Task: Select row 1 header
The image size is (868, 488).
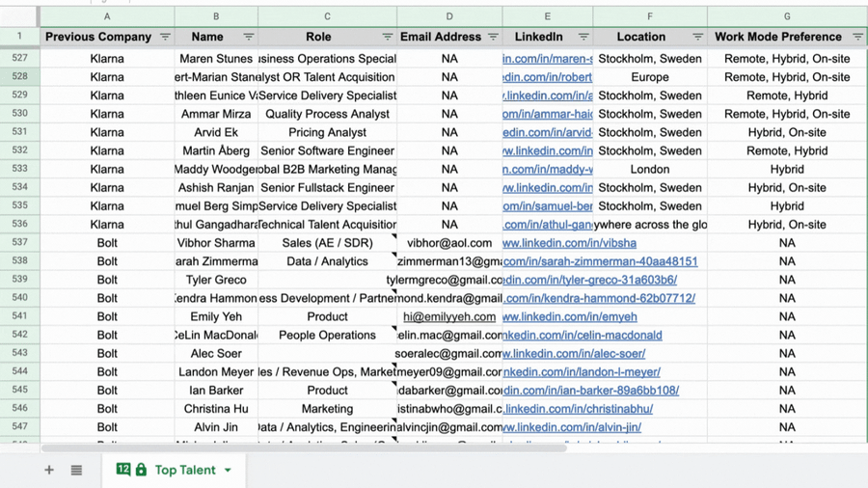Action: pyautogui.click(x=20, y=37)
